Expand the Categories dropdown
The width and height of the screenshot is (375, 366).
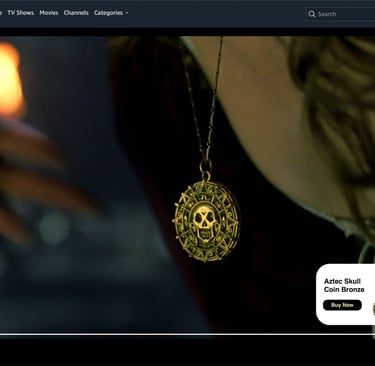[x=111, y=13]
